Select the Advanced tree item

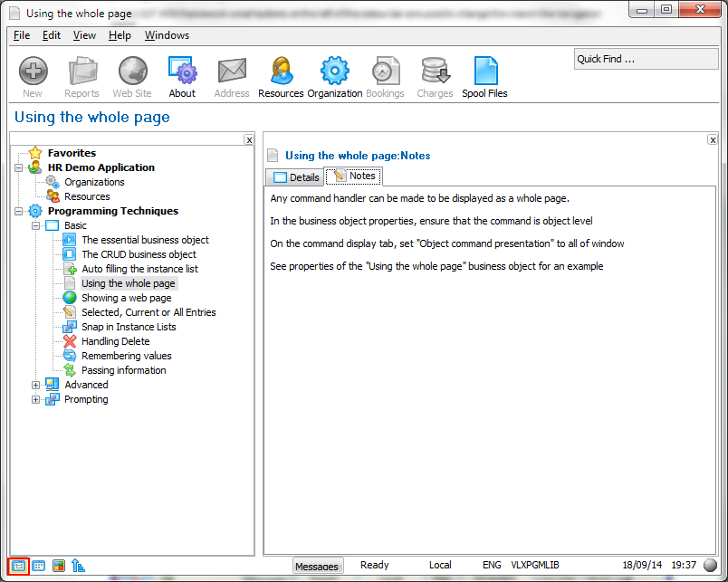pyautogui.click(x=86, y=385)
